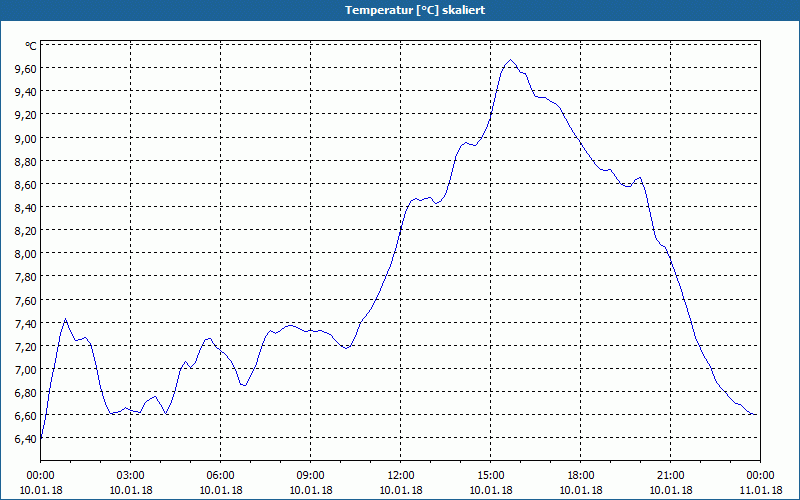Viewport: 800px width, 500px height.
Task: Select the 7,80 y-axis value
Action: (x=27, y=277)
